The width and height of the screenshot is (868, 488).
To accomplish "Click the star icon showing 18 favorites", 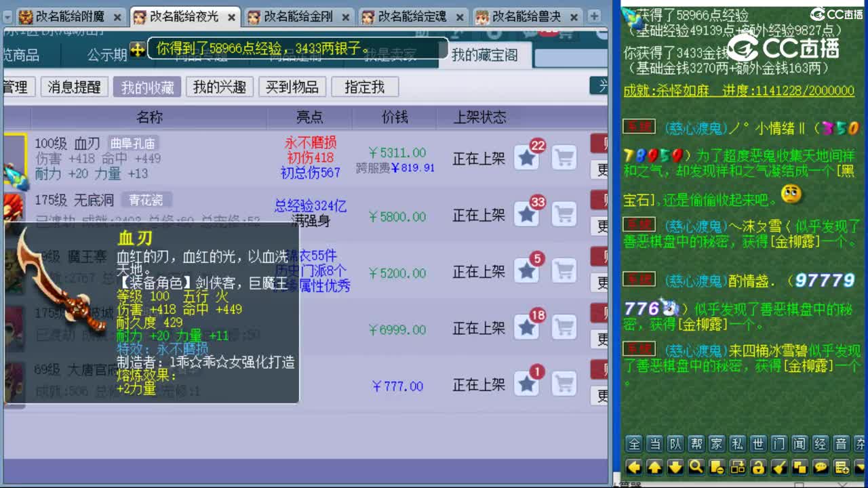I will pos(527,327).
